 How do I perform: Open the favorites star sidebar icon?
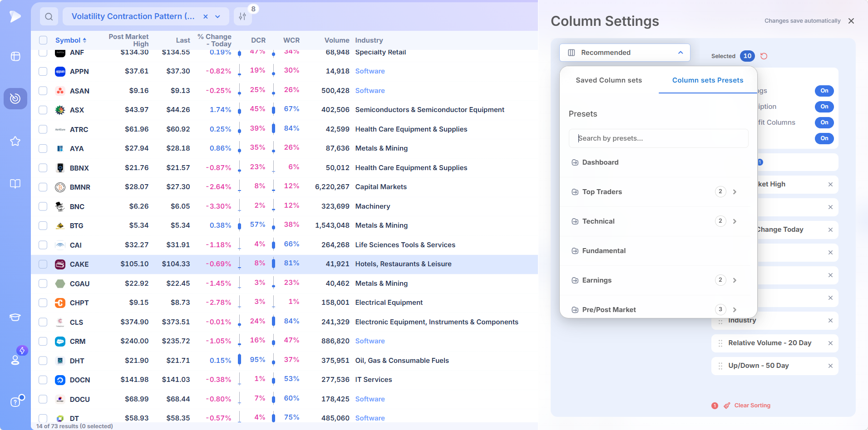(x=15, y=141)
